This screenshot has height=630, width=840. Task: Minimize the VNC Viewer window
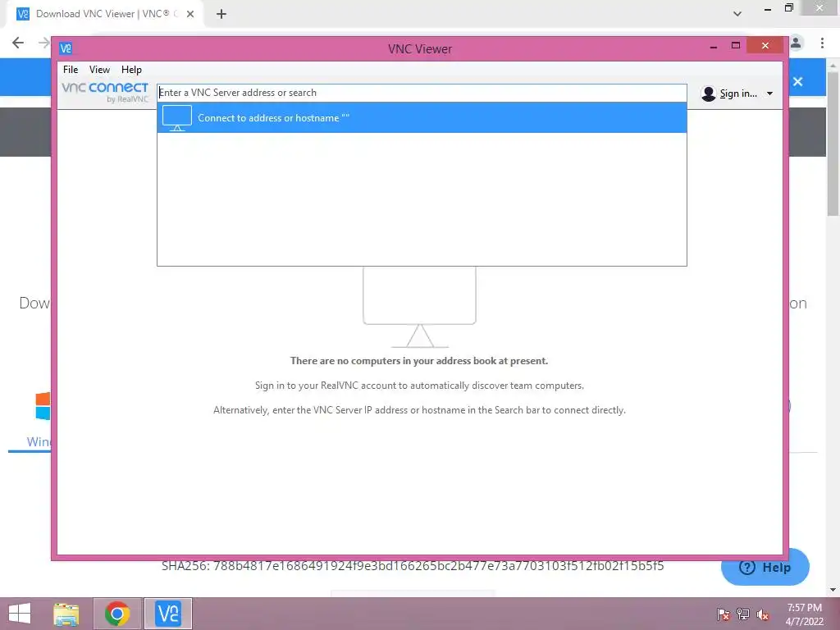[714, 47]
